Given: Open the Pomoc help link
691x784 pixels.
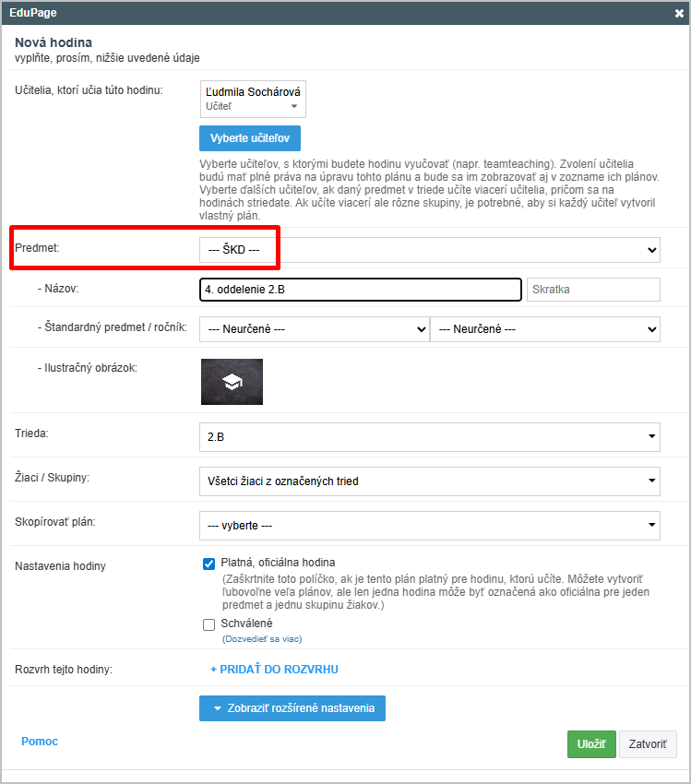Looking at the screenshot, I should coord(40,742).
